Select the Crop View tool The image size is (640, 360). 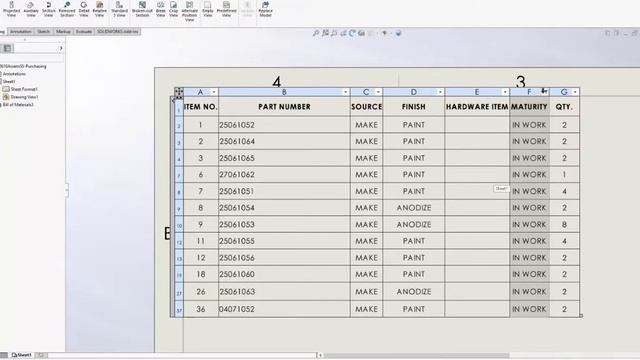(x=173, y=9)
